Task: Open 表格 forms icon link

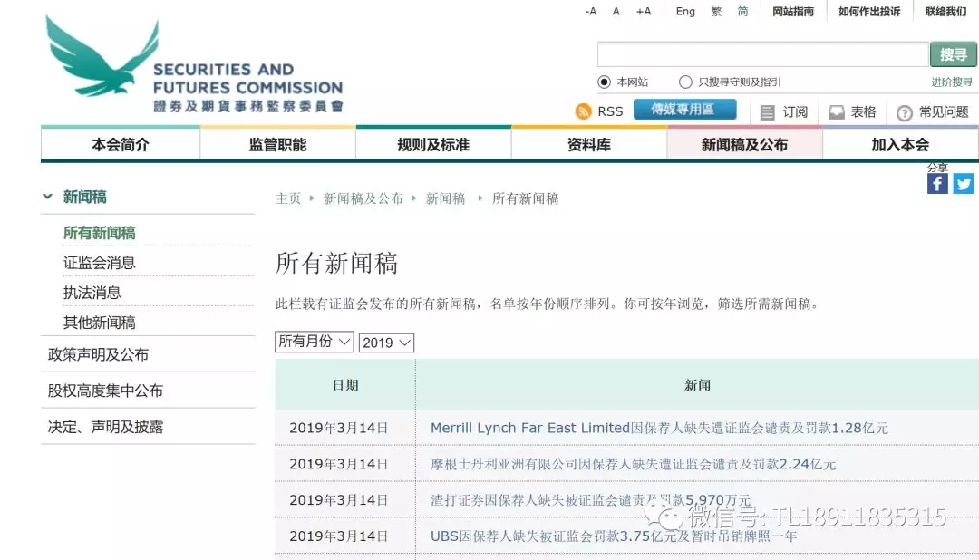Action: 836,112
